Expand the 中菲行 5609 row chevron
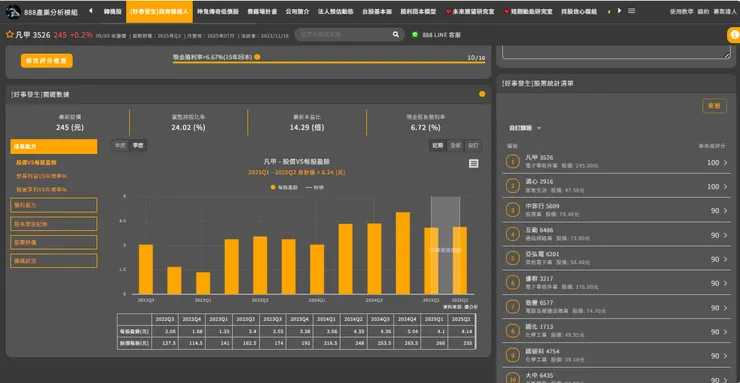The height and width of the screenshot is (383, 740). pos(725,211)
